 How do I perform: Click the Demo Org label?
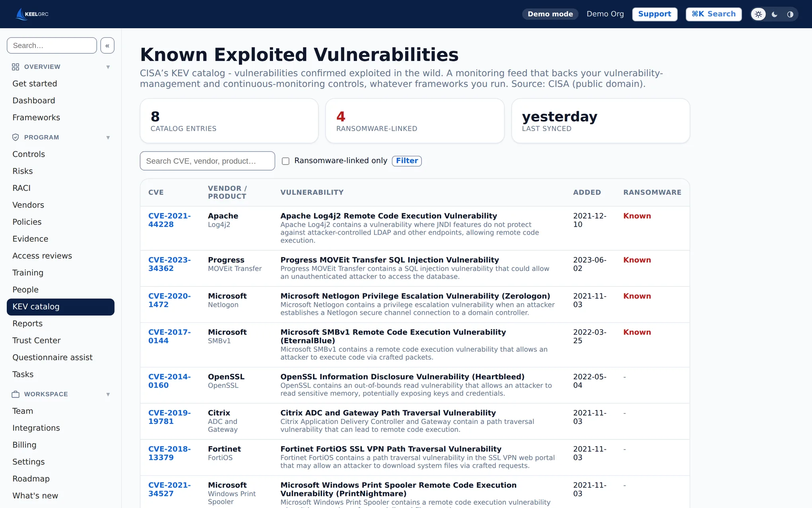click(x=605, y=14)
